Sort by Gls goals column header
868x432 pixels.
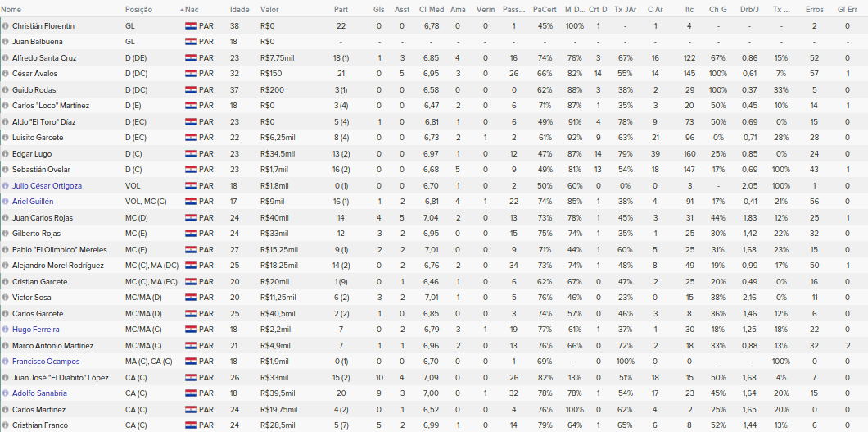(379, 9)
